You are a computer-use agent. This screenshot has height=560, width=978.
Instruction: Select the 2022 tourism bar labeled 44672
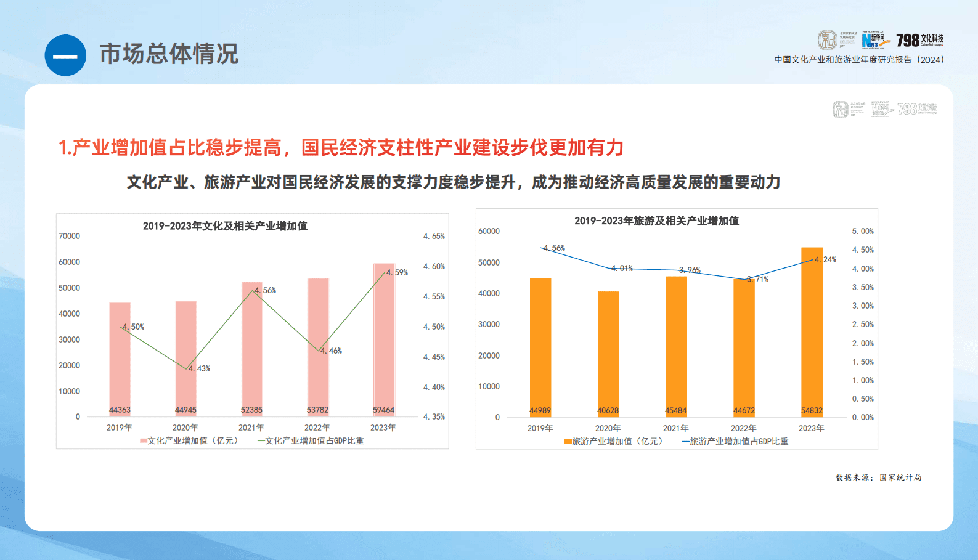pos(744,348)
